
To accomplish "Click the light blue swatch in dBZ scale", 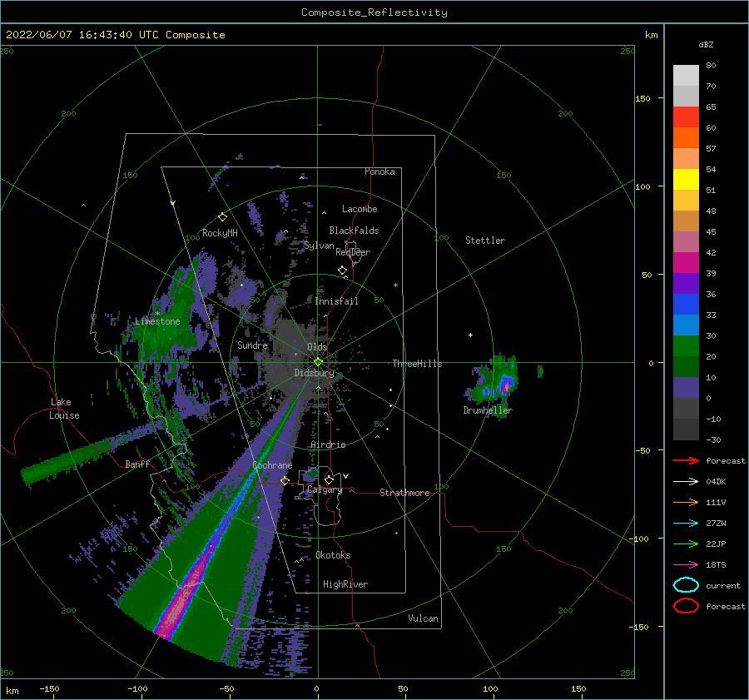I will [x=686, y=325].
